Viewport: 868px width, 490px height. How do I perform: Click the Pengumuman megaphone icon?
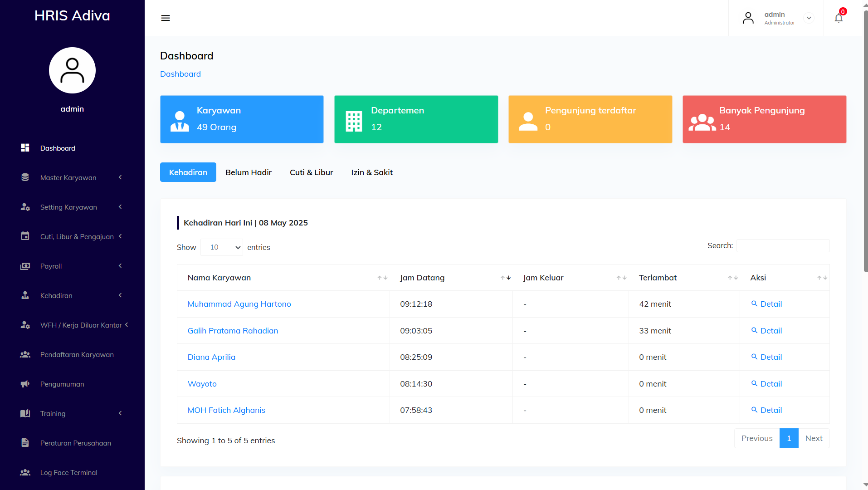[x=25, y=384]
